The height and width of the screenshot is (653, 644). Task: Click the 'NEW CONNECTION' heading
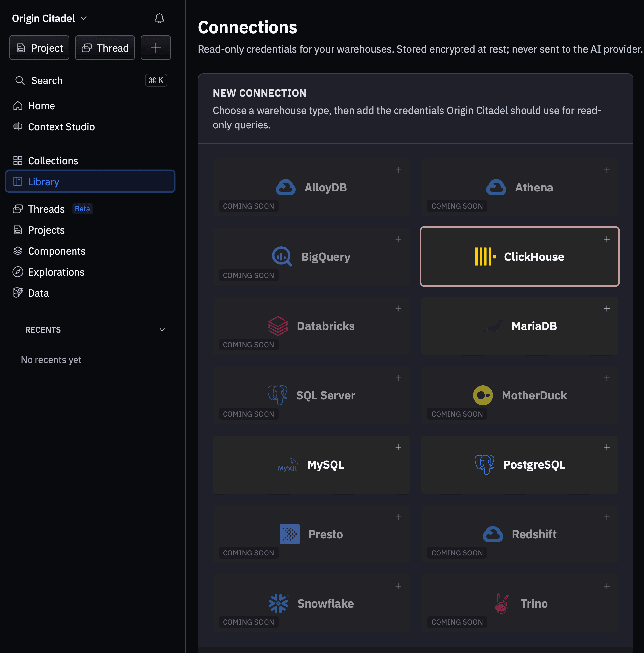pyautogui.click(x=259, y=93)
